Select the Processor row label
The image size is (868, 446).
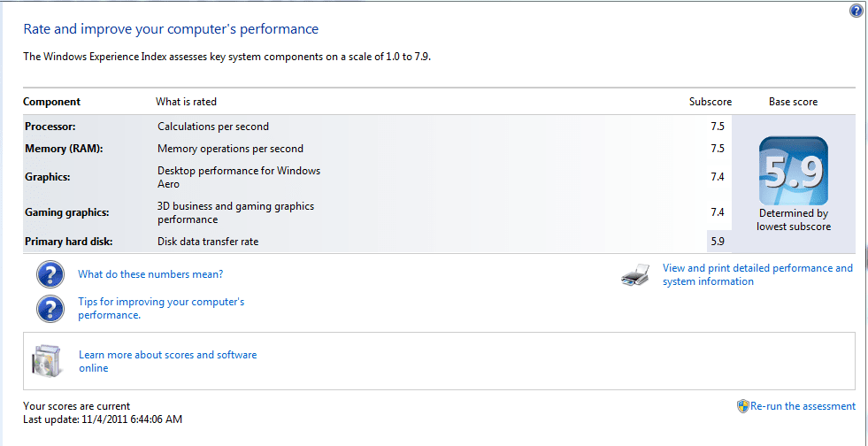(50, 127)
